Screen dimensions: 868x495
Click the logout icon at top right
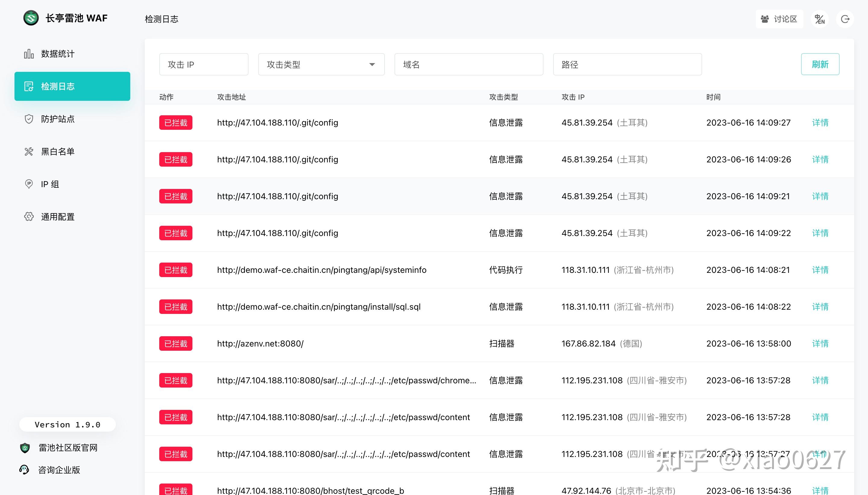click(x=845, y=19)
